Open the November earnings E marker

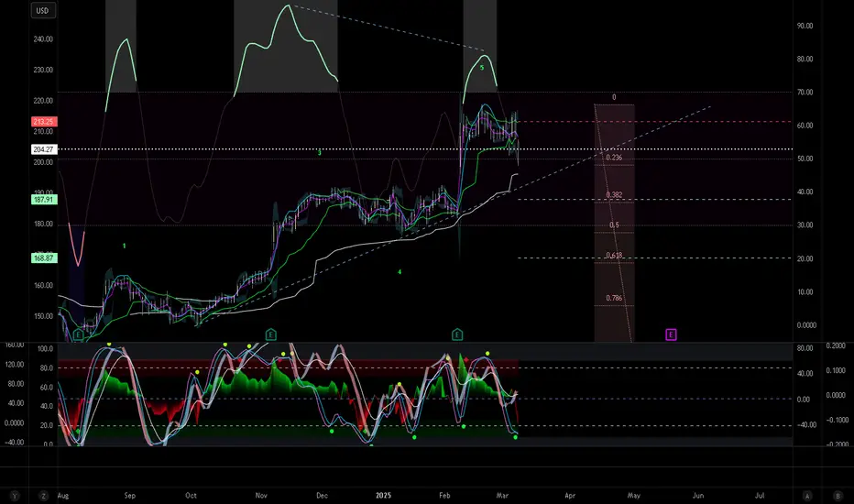[270, 334]
